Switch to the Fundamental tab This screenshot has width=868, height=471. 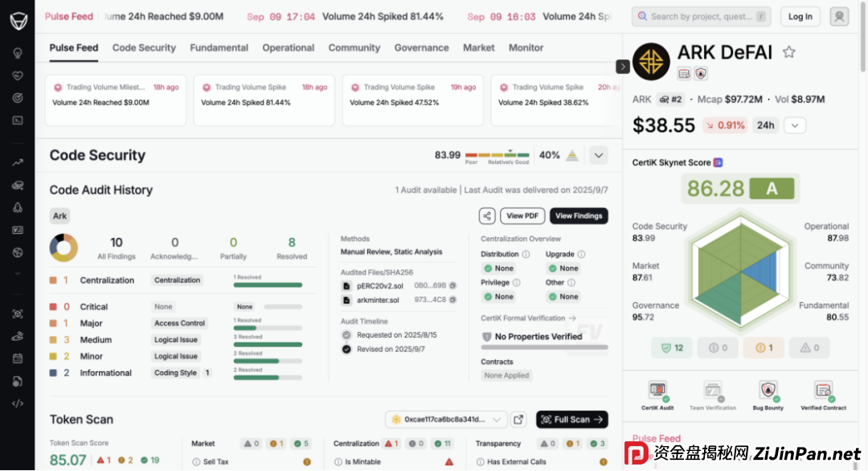219,47
